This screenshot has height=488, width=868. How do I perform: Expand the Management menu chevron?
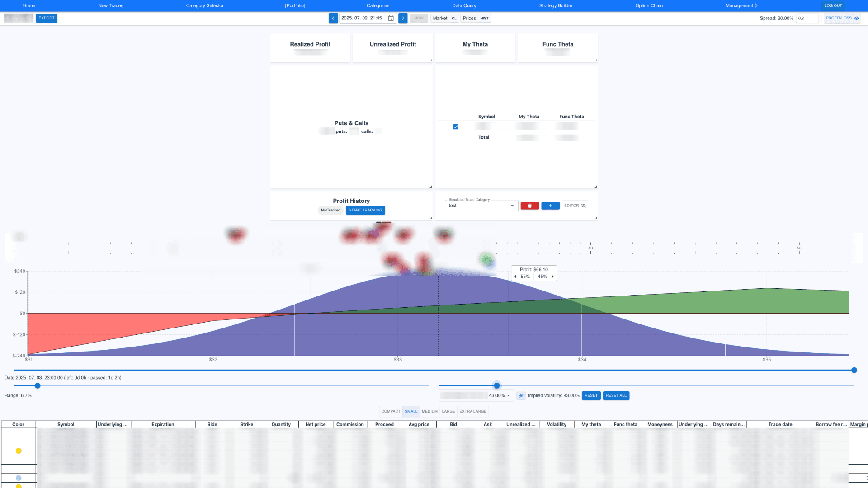[756, 6]
